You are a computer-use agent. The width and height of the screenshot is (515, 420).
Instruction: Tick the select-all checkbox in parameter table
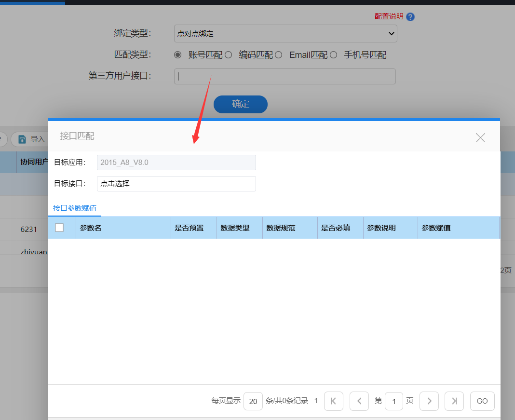(59, 228)
